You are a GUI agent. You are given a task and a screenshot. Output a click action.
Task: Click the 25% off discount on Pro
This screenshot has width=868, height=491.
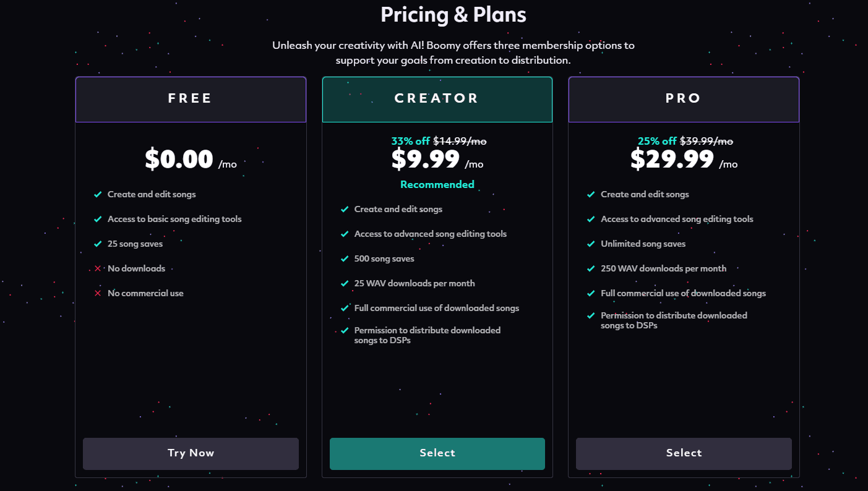click(657, 141)
